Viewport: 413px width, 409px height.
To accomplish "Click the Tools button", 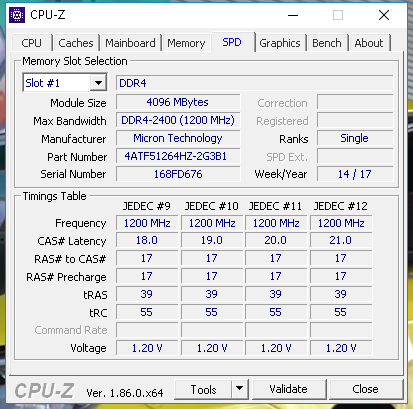I will [203, 389].
